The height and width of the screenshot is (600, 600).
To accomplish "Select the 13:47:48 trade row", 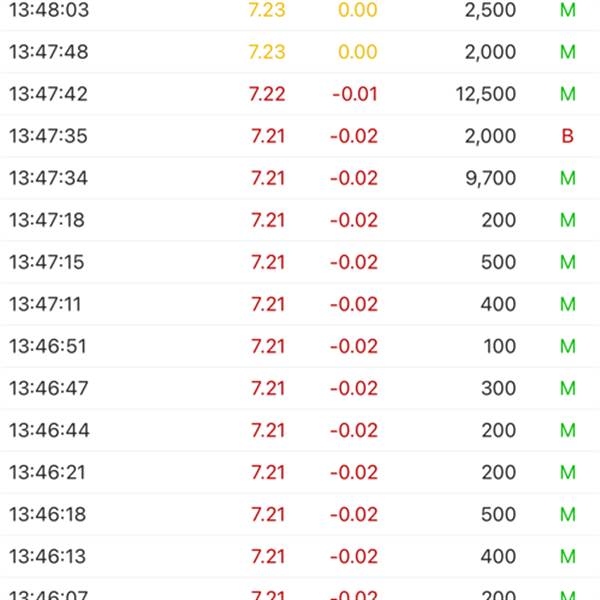I will (300, 52).
